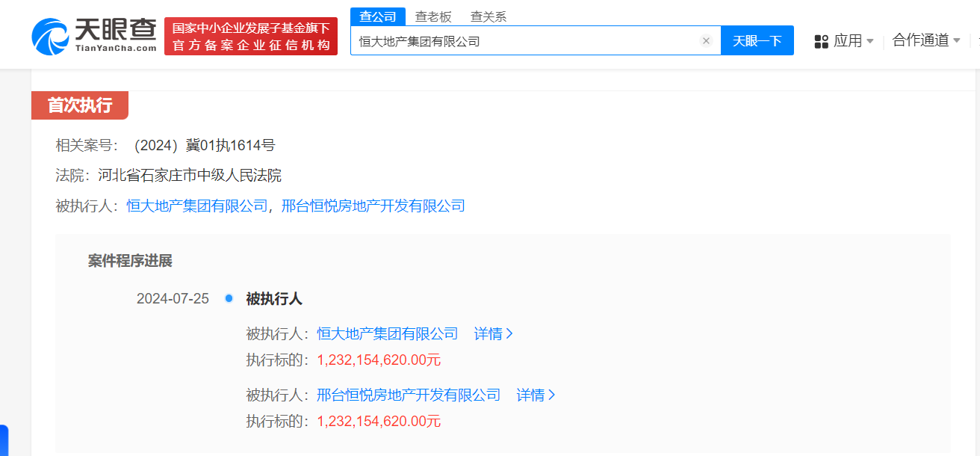Click inside the company search input field
The width and height of the screenshot is (980, 456).
[523, 40]
